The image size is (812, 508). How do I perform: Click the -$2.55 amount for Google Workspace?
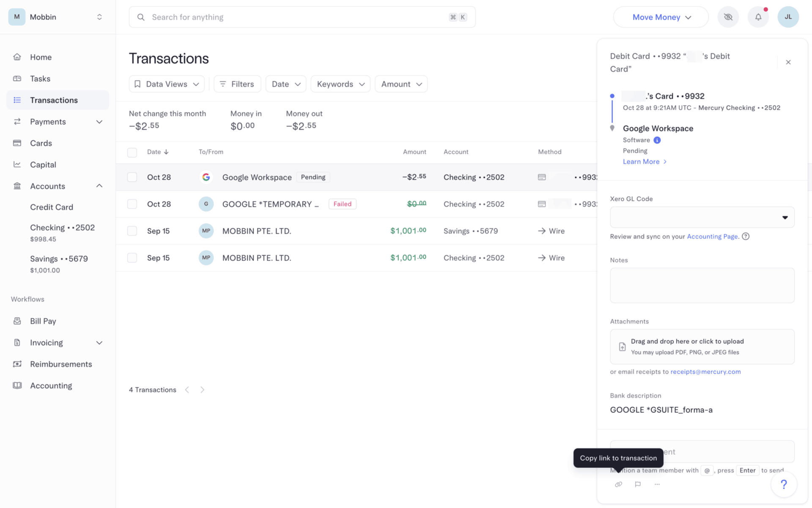coord(414,177)
